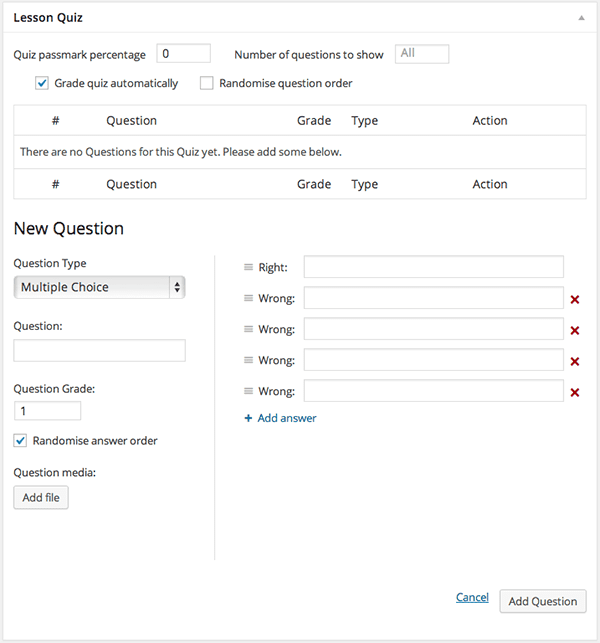Image resolution: width=600 pixels, height=643 pixels.
Task: Click the Add file button
Action: click(x=41, y=497)
